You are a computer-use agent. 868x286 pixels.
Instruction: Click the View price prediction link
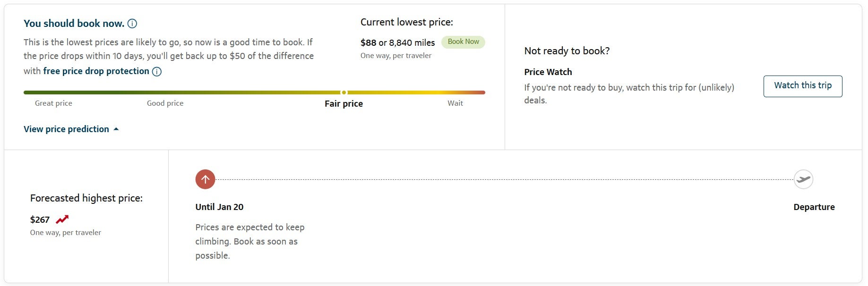click(x=66, y=129)
